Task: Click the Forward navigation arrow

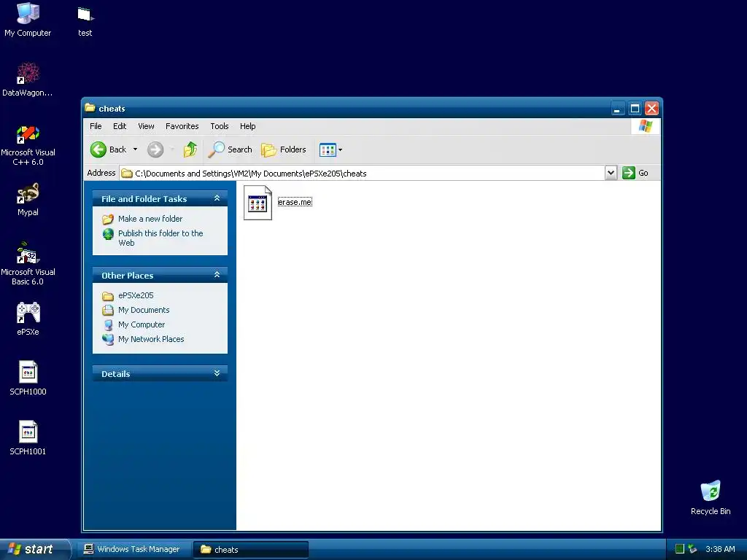Action: 155,149
